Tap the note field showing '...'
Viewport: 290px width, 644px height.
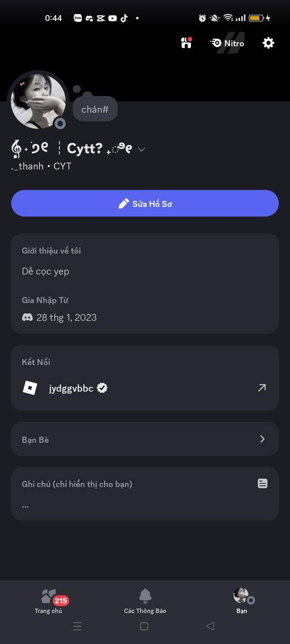(x=145, y=505)
